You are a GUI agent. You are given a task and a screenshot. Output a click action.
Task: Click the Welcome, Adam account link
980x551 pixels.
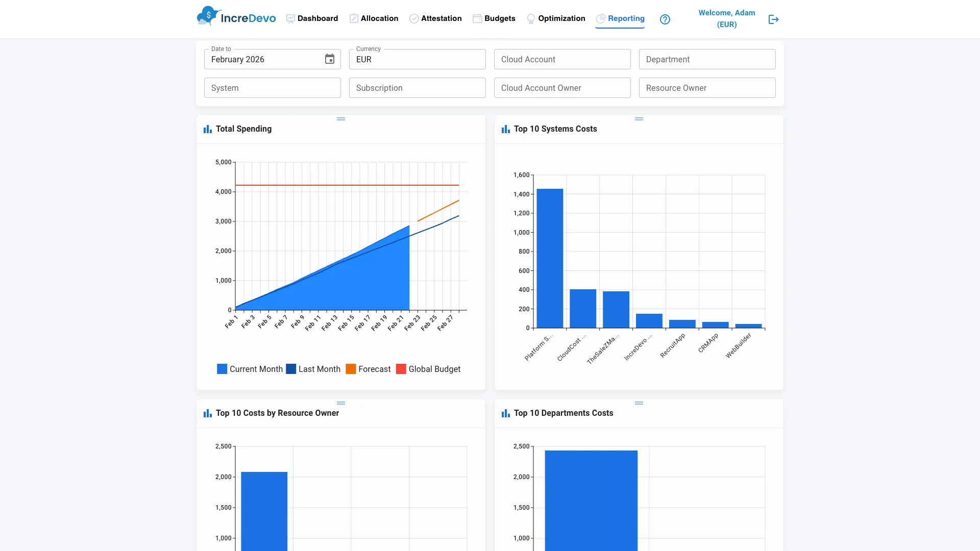coord(726,18)
